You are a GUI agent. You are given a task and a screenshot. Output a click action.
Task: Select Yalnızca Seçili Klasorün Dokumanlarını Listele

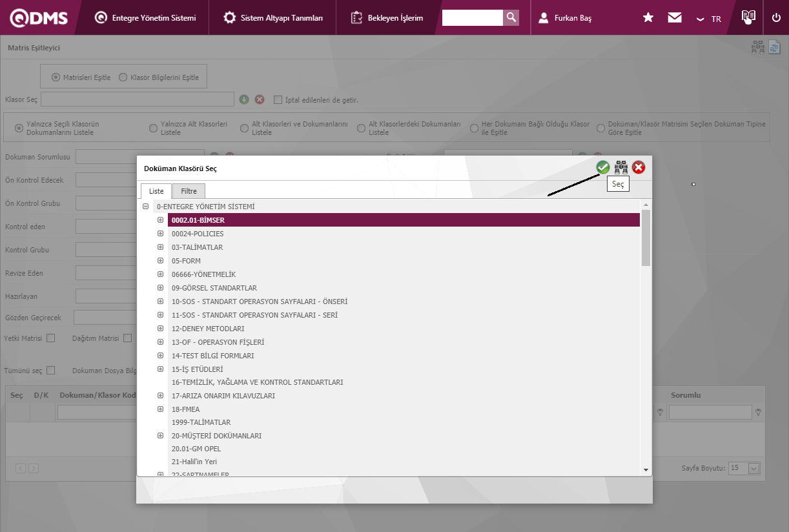point(18,128)
